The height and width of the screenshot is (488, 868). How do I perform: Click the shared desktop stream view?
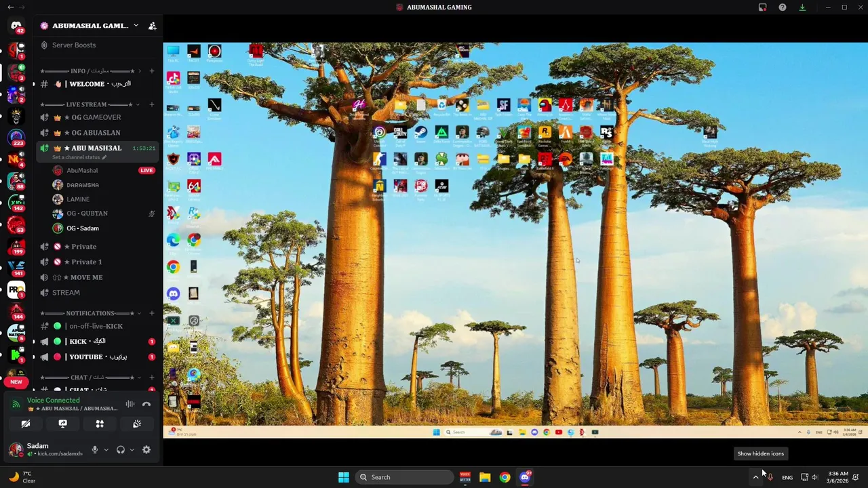[515, 240]
